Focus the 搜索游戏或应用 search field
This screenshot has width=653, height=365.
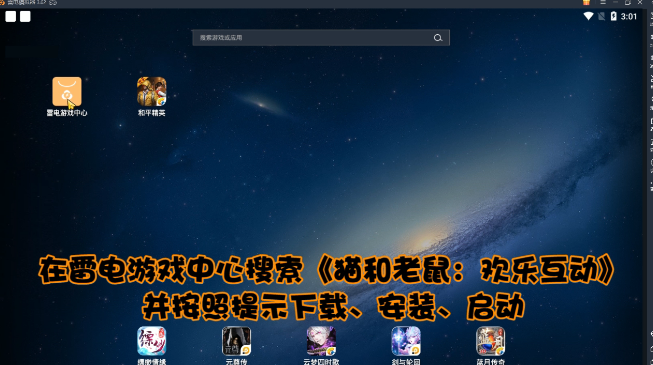[x=321, y=38]
